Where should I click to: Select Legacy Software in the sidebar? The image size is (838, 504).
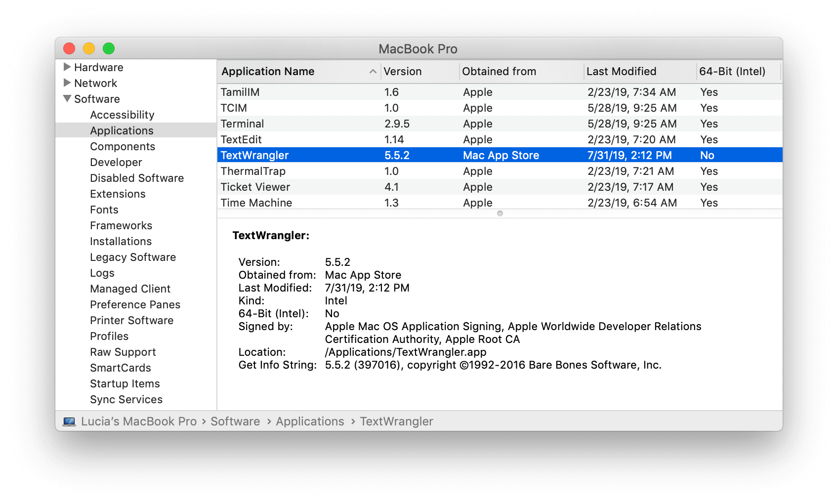[x=132, y=257]
